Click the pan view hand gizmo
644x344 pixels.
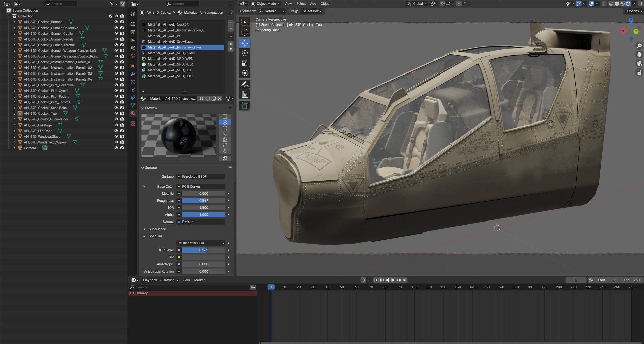click(x=639, y=55)
